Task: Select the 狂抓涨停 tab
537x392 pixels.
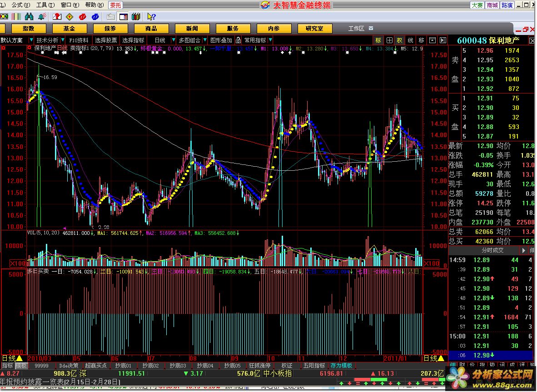Action: point(259,366)
